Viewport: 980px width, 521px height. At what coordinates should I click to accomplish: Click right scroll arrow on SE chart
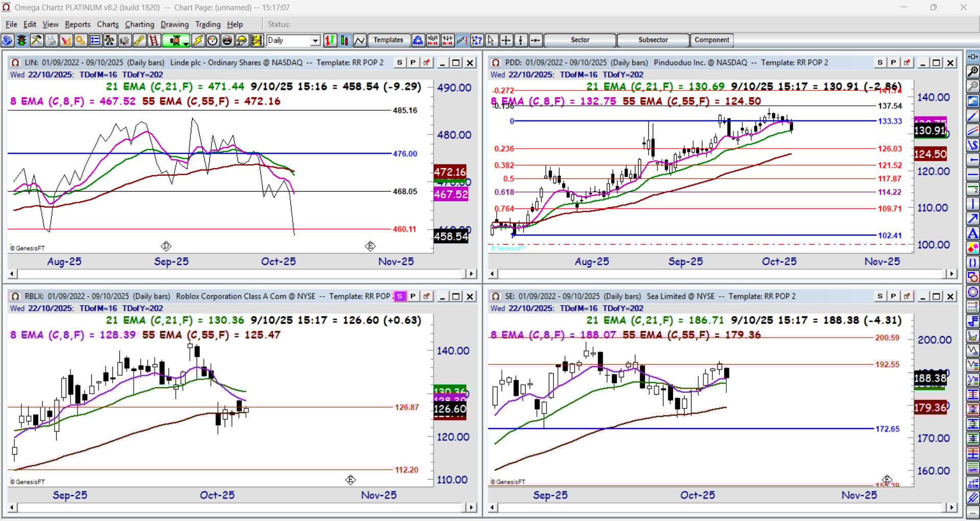[951, 507]
